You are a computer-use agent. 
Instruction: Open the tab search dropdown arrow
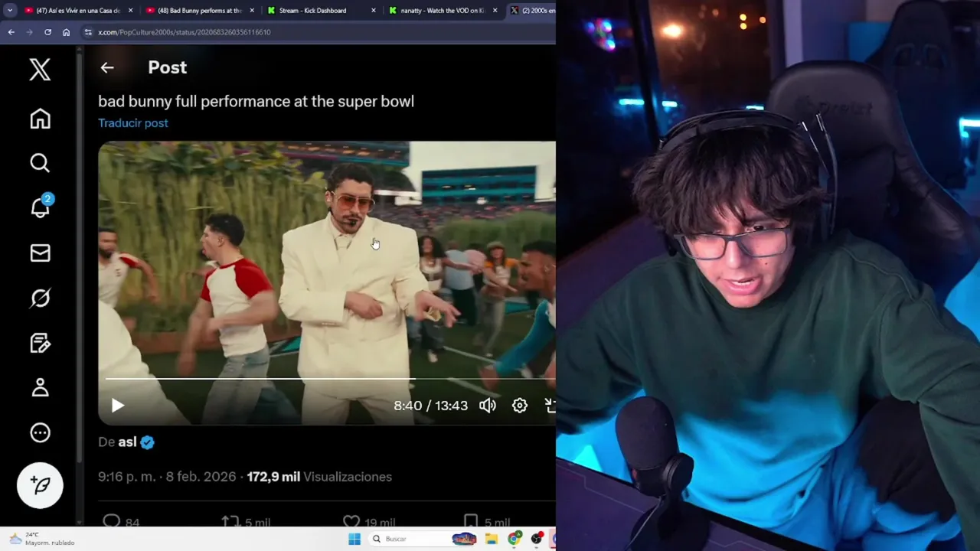(10, 11)
